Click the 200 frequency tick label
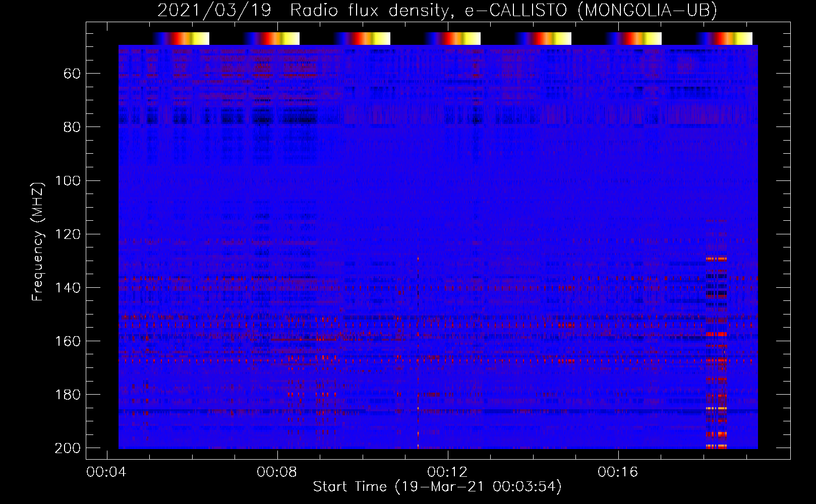 tap(68, 448)
